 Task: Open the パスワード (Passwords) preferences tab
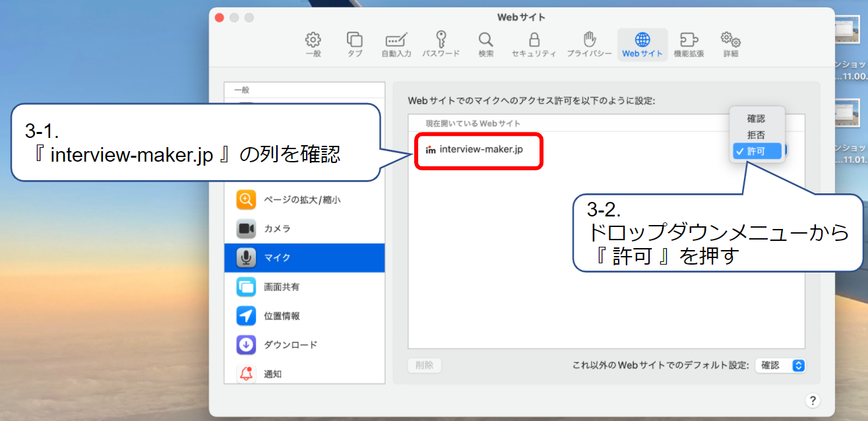pos(441,44)
